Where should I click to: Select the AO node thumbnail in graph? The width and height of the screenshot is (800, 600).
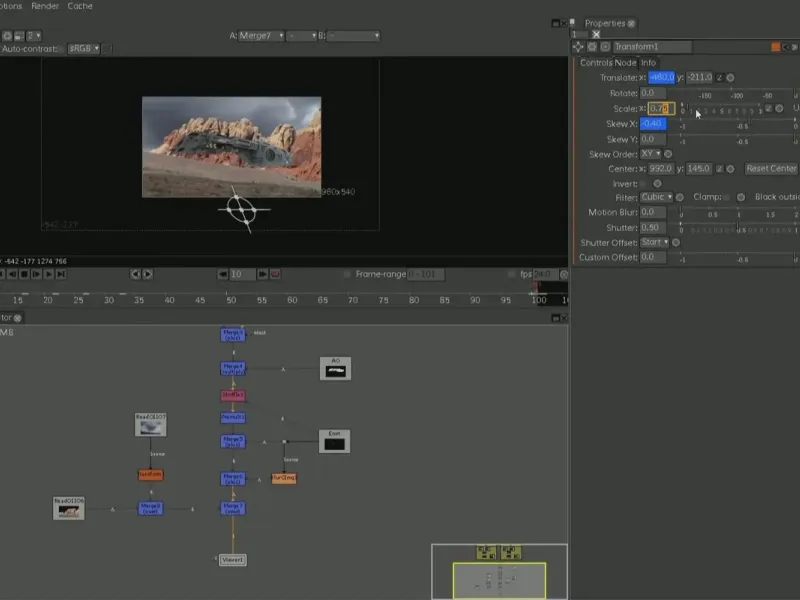[335, 369]
